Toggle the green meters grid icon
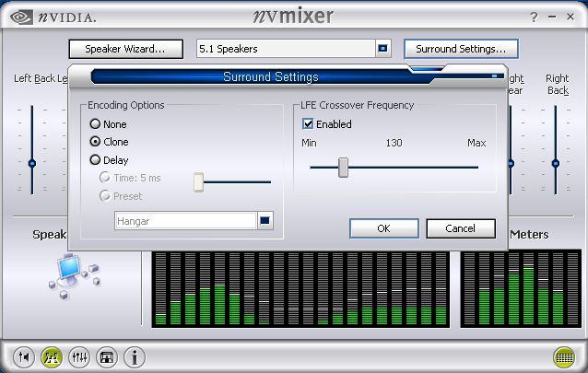Screen dimensions: 588x373 pyautogui.click(x=564, y=357)
